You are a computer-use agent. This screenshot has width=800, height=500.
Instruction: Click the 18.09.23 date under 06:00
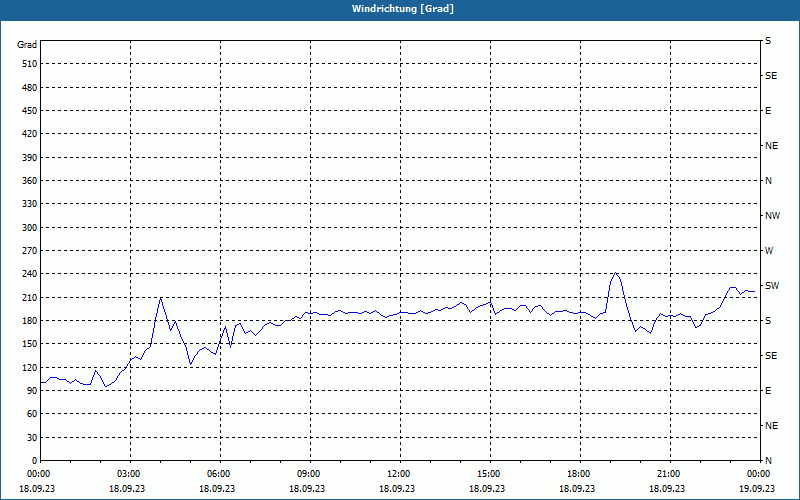click(x=217, y=488)
